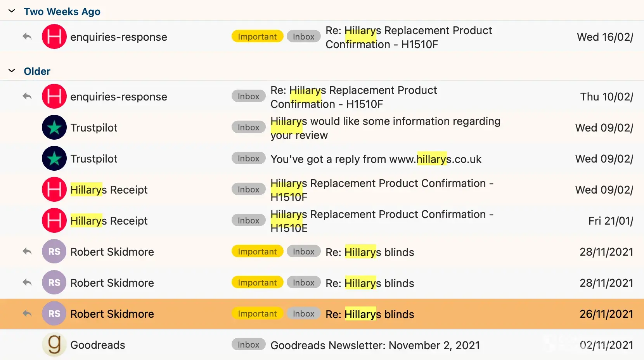Open the Hillarys Replacement Product Confirmation - H1510E email
Screen dimensions: 644x360
(382, 221)
